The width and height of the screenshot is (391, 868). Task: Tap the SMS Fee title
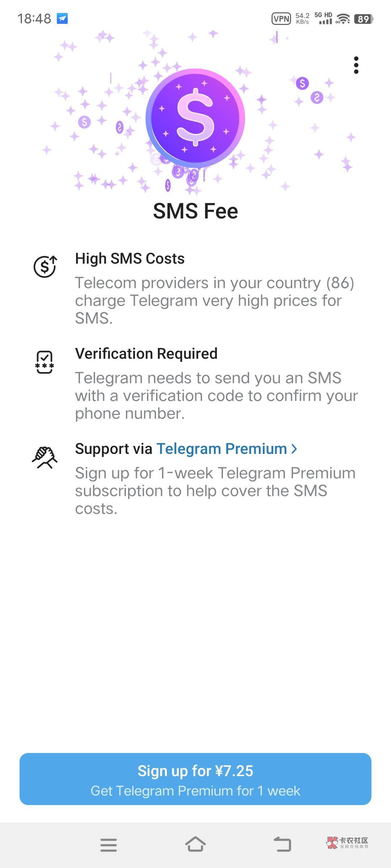coord(195,211)
